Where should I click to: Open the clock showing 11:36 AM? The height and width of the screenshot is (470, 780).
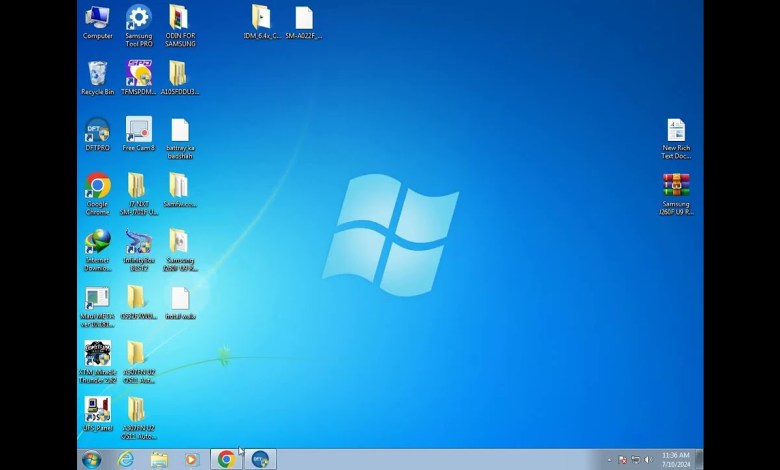(676, 460)
